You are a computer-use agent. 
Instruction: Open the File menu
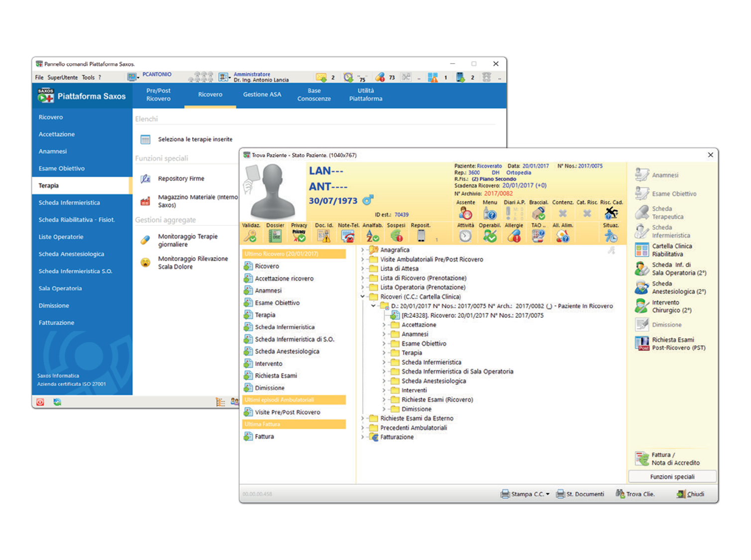39,78
